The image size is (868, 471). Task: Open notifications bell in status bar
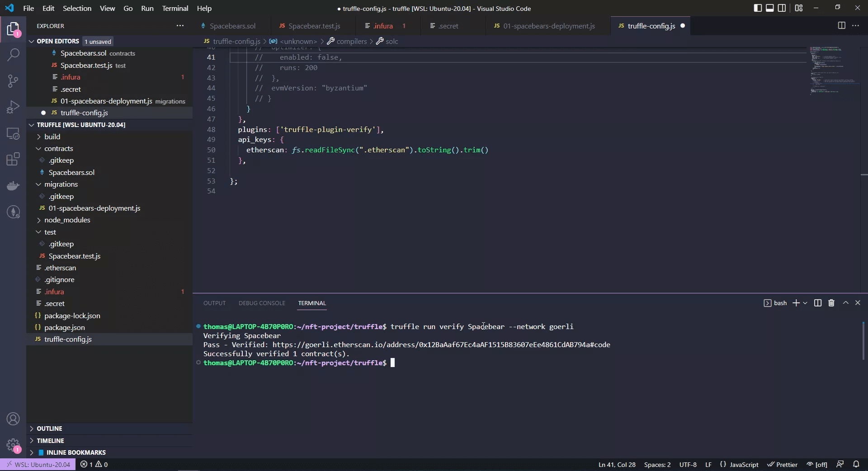coord(856,464)
